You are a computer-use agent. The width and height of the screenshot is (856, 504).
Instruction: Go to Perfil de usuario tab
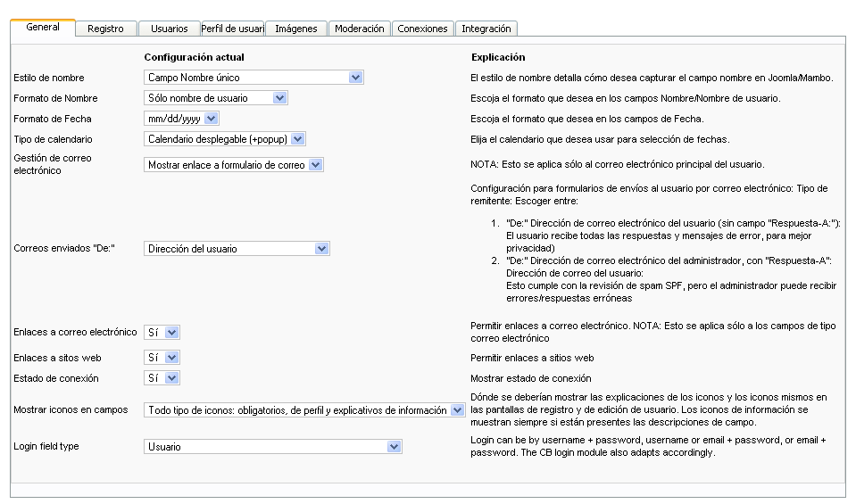[x=233, y=29]
